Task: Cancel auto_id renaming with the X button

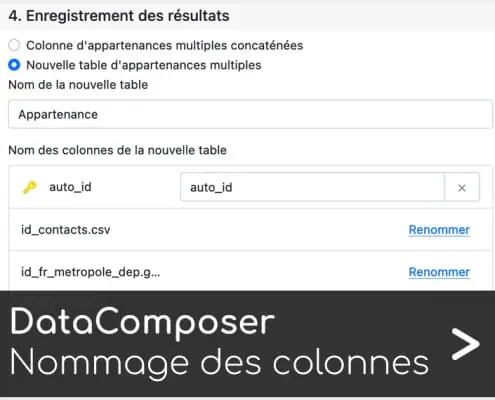Action: pyautogui.click(x=462, y=188)
